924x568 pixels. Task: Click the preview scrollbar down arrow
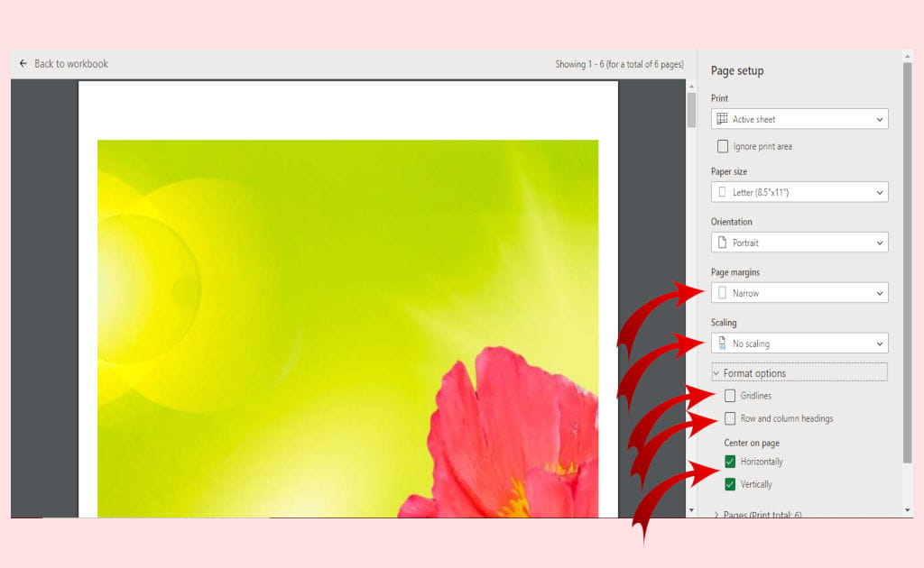[x=691, y=510]
